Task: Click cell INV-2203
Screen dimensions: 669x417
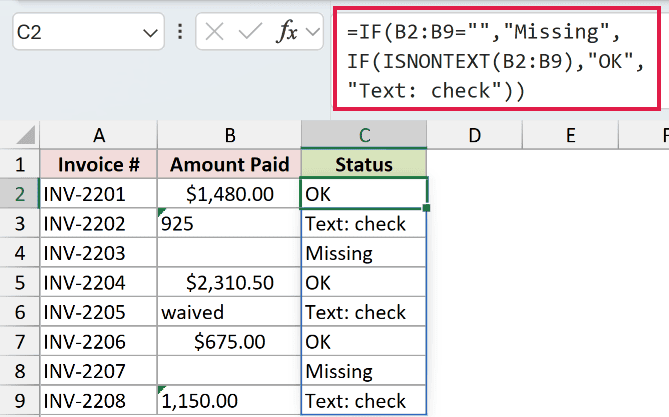Action: coord(99,253)
